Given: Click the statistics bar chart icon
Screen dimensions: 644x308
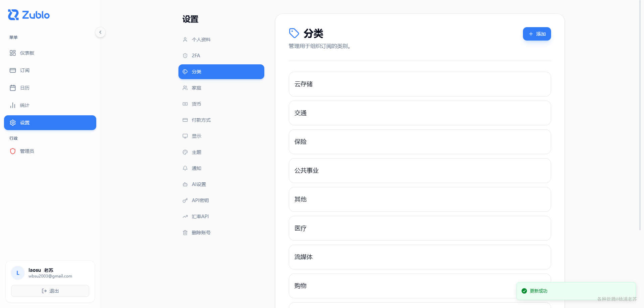Looking at the screenshot, I should (x=13, y=105).
